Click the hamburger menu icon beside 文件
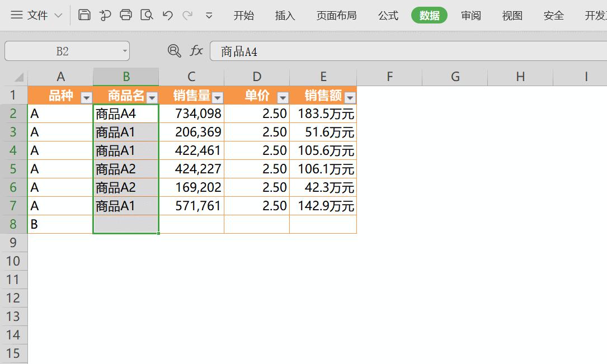Viewport: 607px width, 364px height. [18, 15]
